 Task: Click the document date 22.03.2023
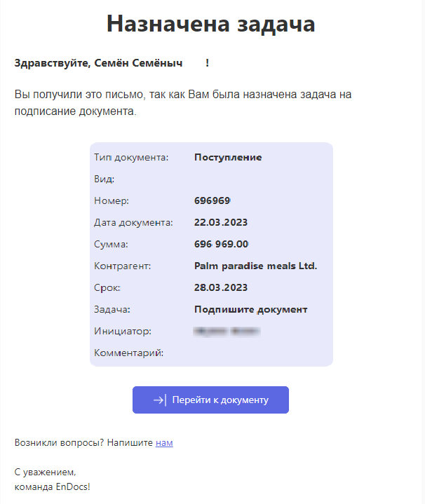[x=221, y=222]
